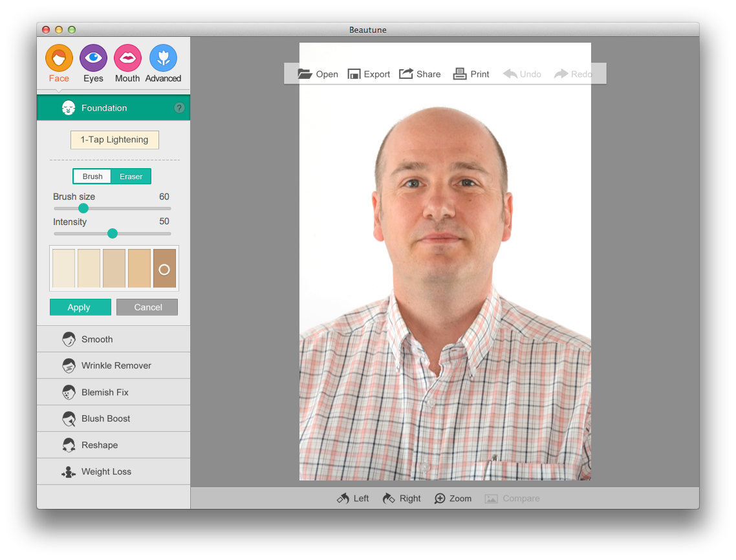This screenshot has height=560, width=736.
Task: Rotate the image Right
Action: [389, 499]
